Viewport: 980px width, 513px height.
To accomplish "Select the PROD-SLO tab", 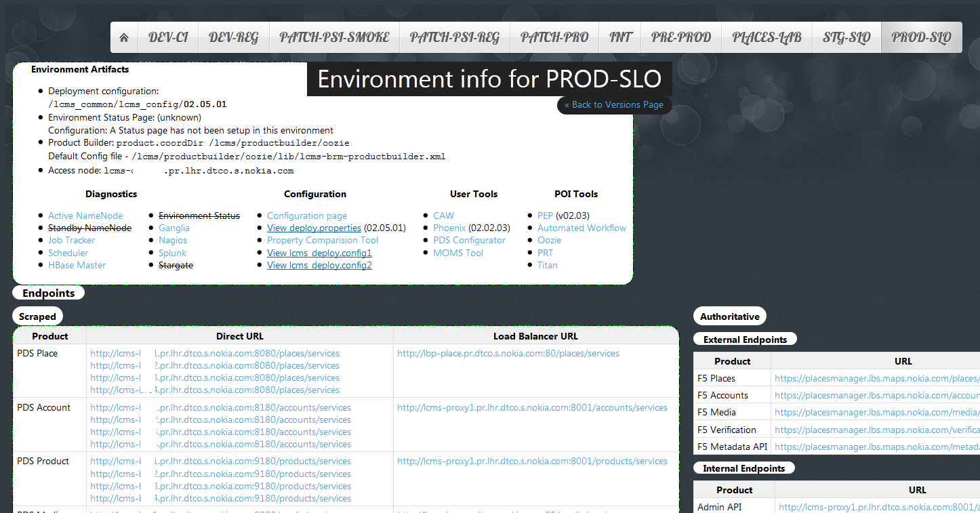I will click(922, 37).
